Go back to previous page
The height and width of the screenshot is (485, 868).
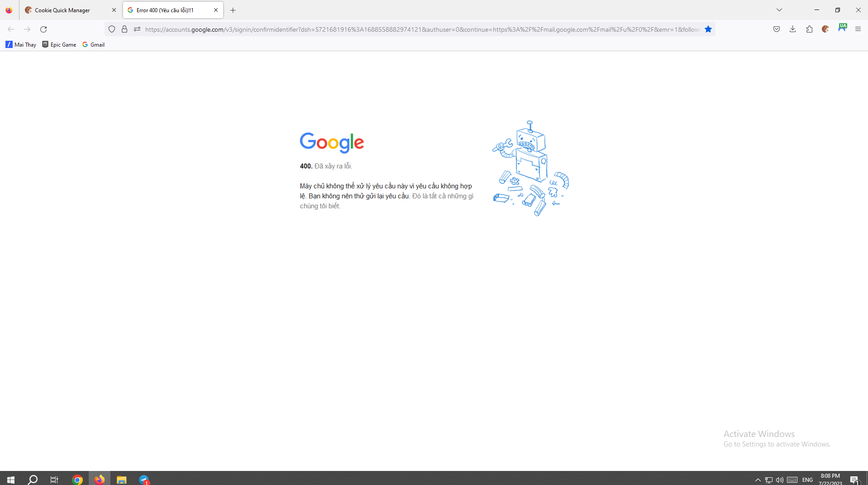(x=11, y=29)
